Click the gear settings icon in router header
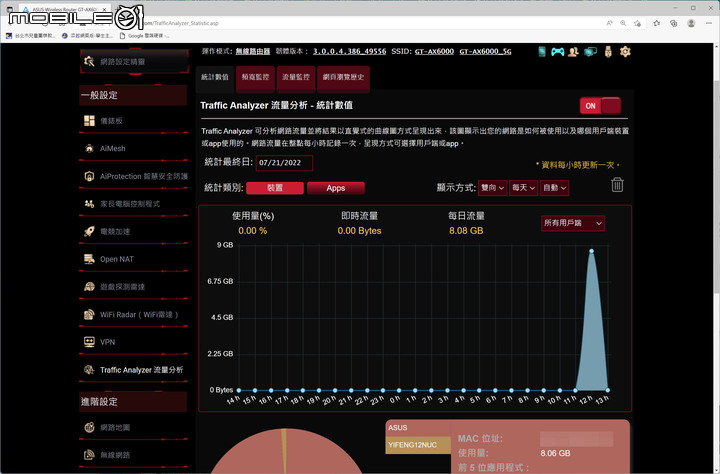 tap(625, 51)
